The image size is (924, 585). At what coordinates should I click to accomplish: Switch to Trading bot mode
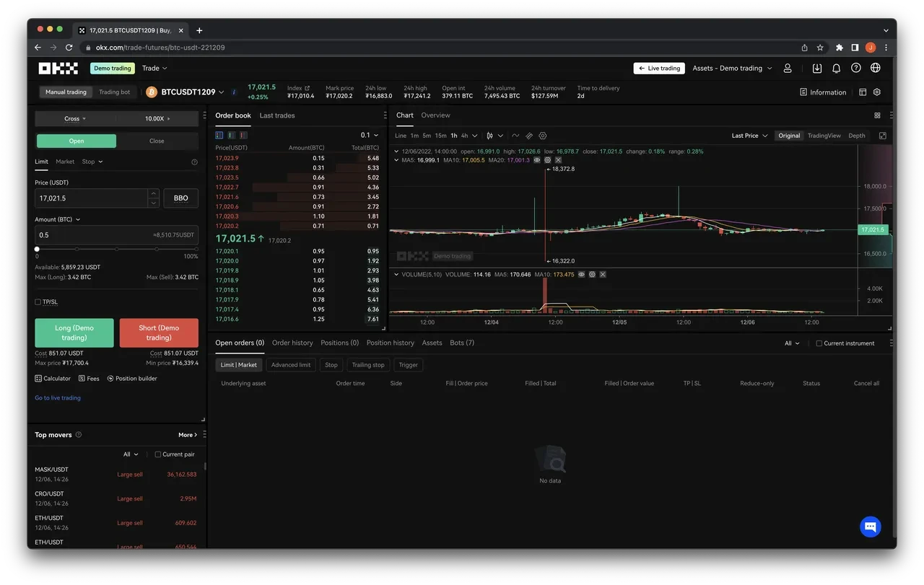pos(115,92)
